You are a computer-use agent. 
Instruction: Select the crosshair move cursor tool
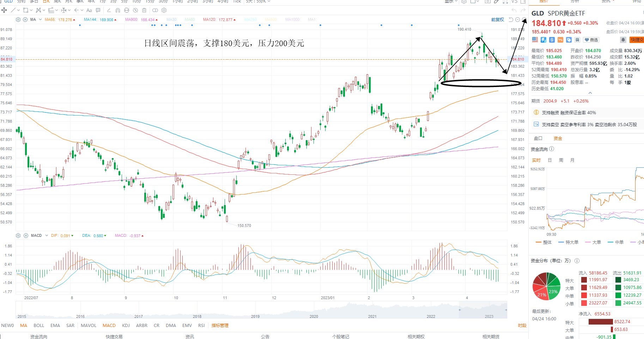click(4, 10)
